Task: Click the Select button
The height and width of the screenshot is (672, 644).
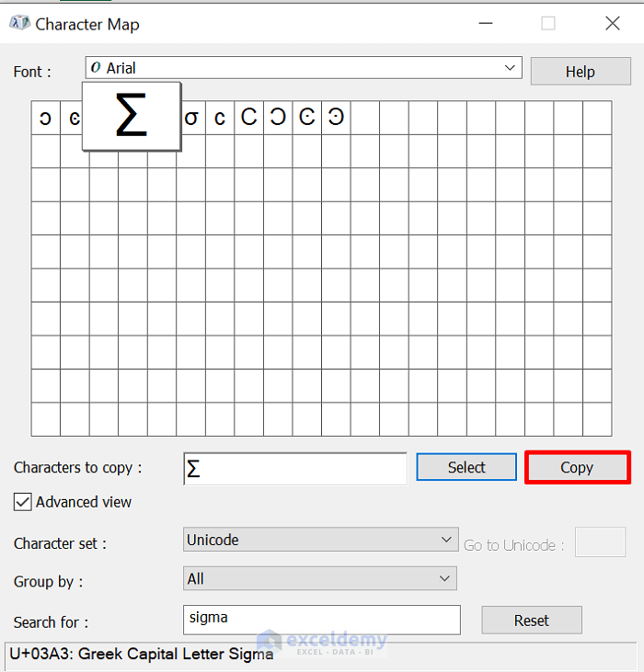Action: [466, 467]
